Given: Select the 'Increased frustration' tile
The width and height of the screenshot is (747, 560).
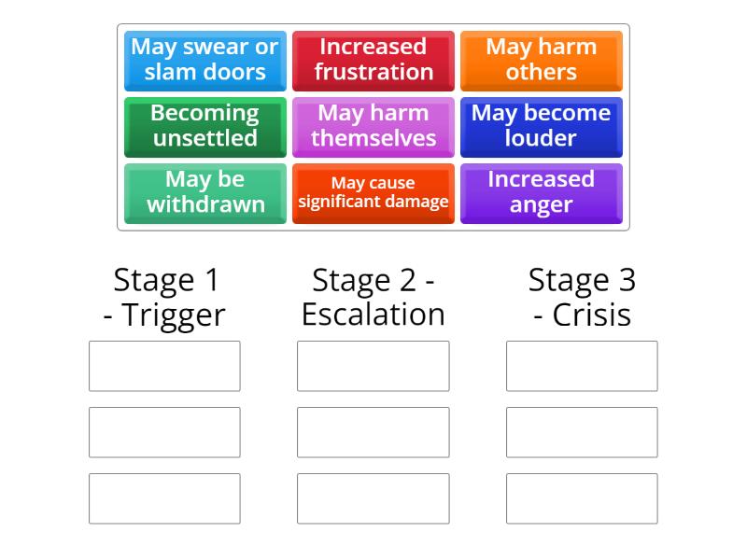Looking at the screenshot, I should 373,60.
